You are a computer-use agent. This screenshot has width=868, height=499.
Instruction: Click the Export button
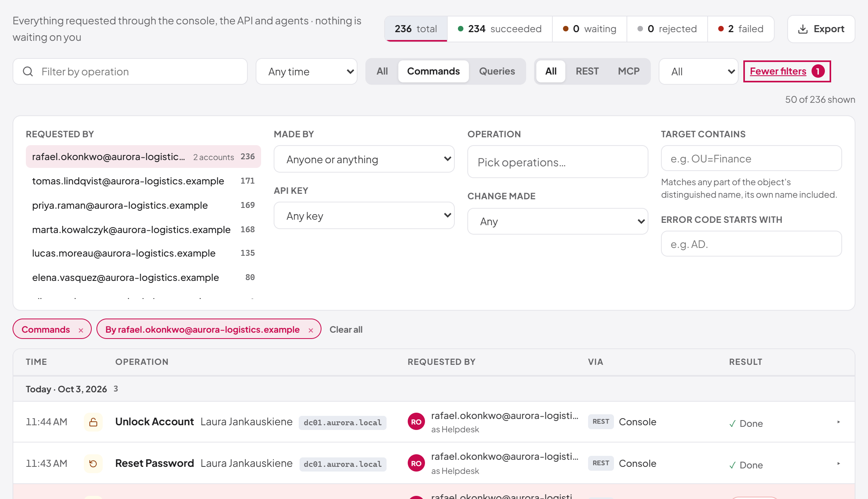pos(821,29)
